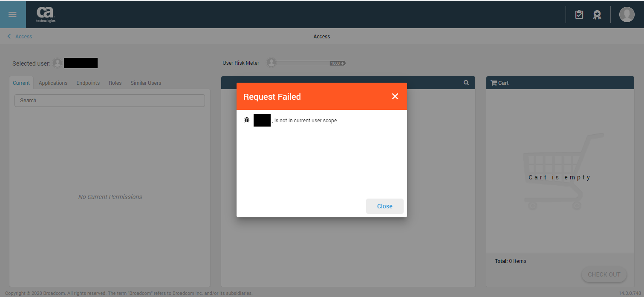Open the tasks clipboard icon

[x=579, y=14]
